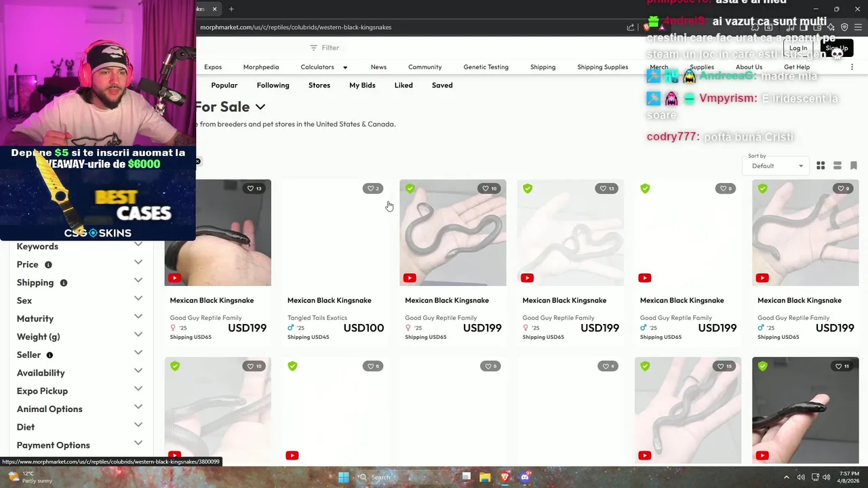Open the black snake thumbnail with 11 likes
The image size is (868, 488).
(x=805, y=410)
